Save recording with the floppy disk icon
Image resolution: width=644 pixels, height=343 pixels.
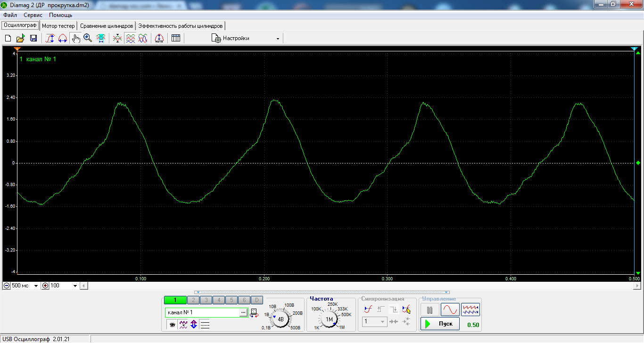33,38
